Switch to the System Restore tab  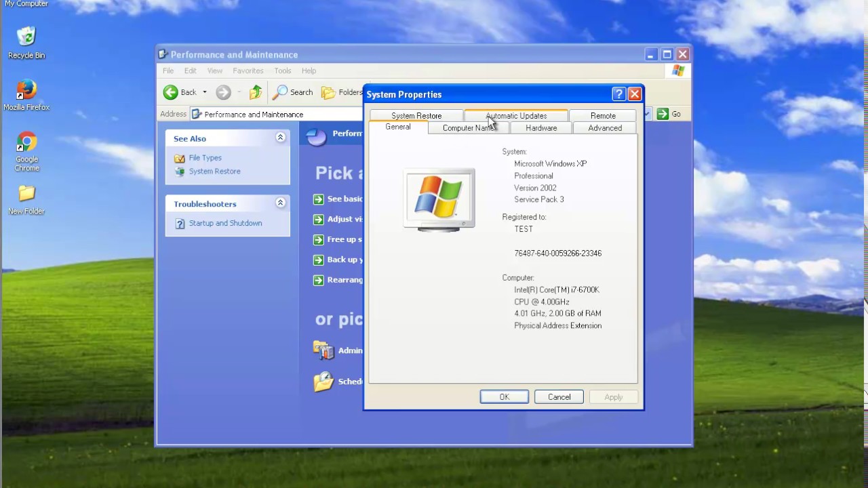point(416,116)
